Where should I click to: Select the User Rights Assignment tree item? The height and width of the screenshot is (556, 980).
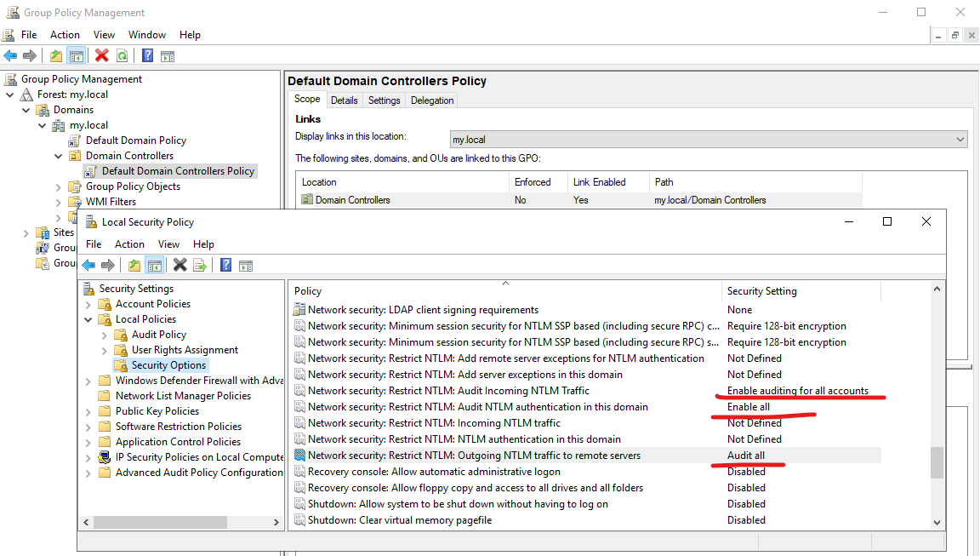point(185,350)
